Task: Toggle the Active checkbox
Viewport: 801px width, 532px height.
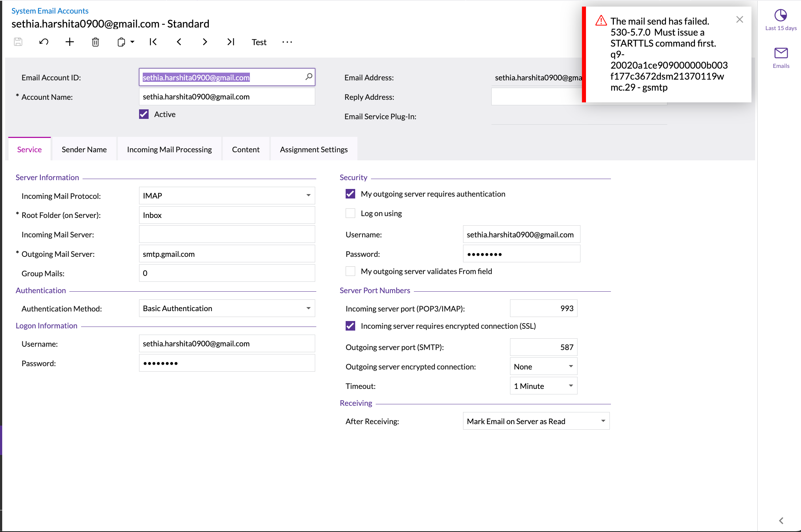Action: 144,113
